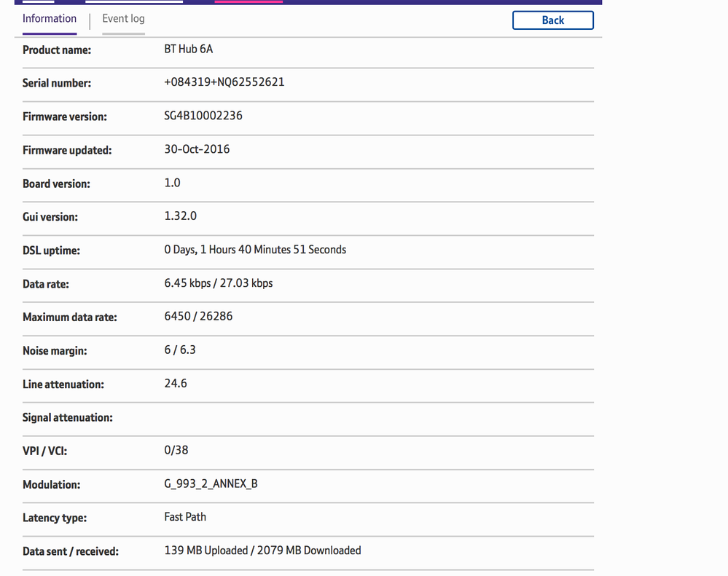Click the 'Modulation:' label
Screen dimensions: 728x576
(x=51, y=485)
